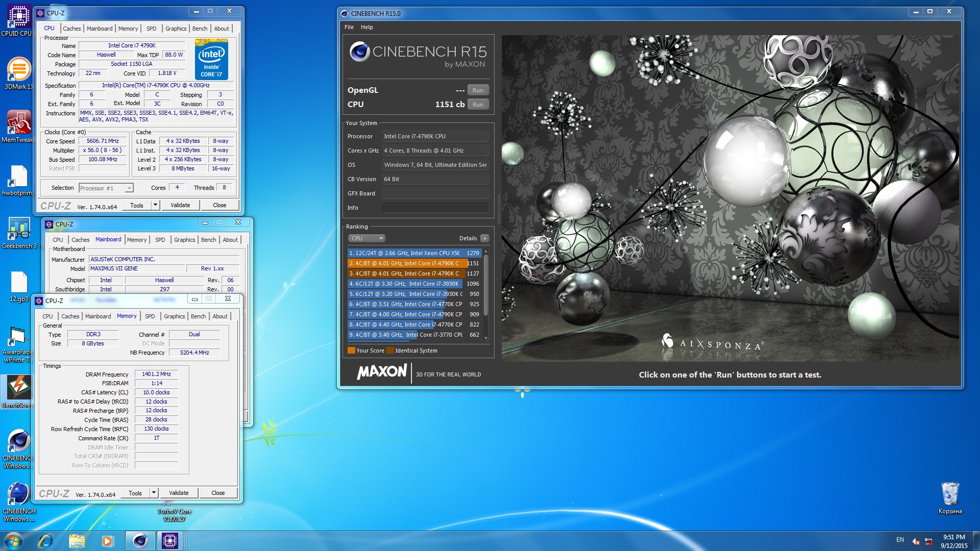980x551 pixels.
Task: Open AwardFab wPrime desktop shortcut
Action: 17,344
